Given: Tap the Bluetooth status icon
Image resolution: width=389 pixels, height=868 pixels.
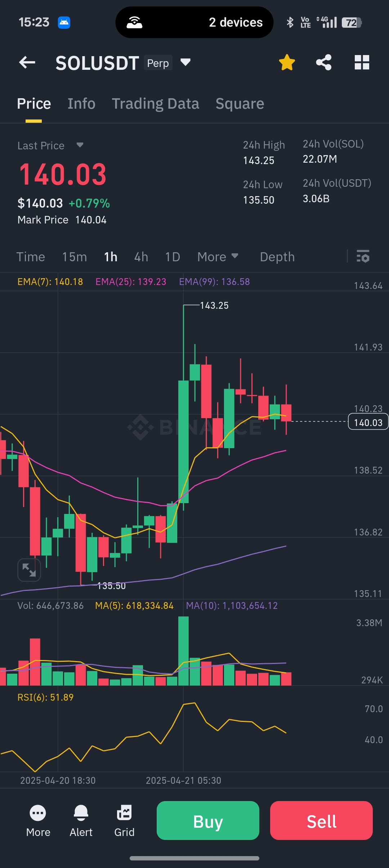Looking at the screenshot, I should coord(290,22).
